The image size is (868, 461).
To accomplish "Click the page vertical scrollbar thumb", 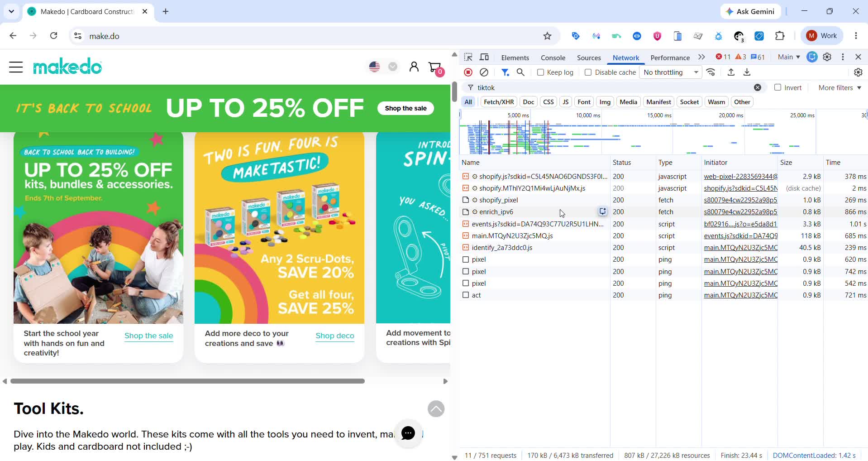I will 454,92.
